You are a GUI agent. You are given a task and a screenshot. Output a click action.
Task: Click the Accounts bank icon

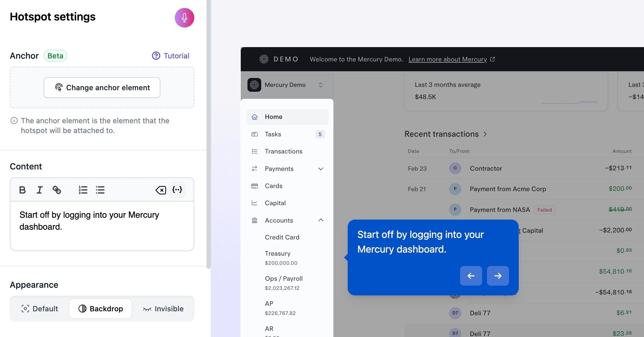point(254,220)
